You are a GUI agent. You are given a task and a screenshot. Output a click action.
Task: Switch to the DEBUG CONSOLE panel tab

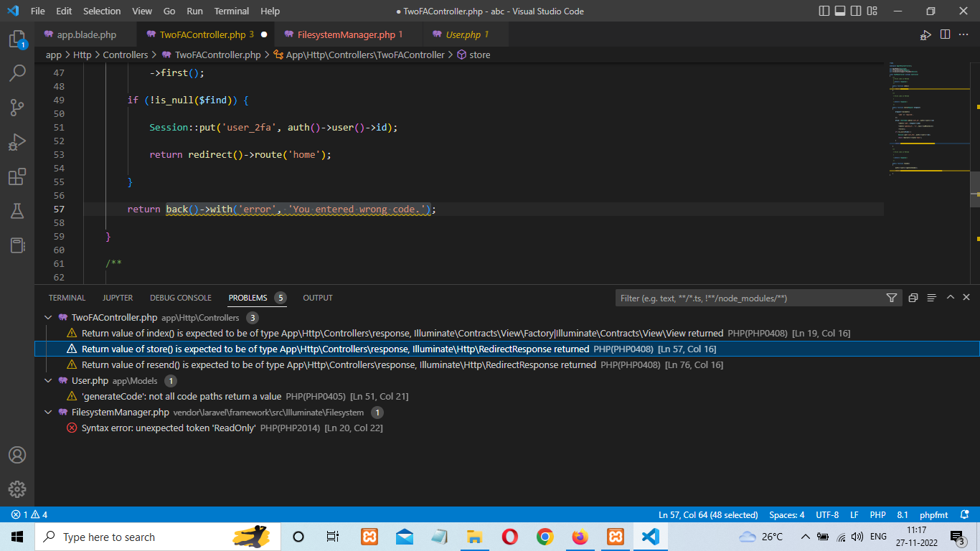tap(181, 298)
